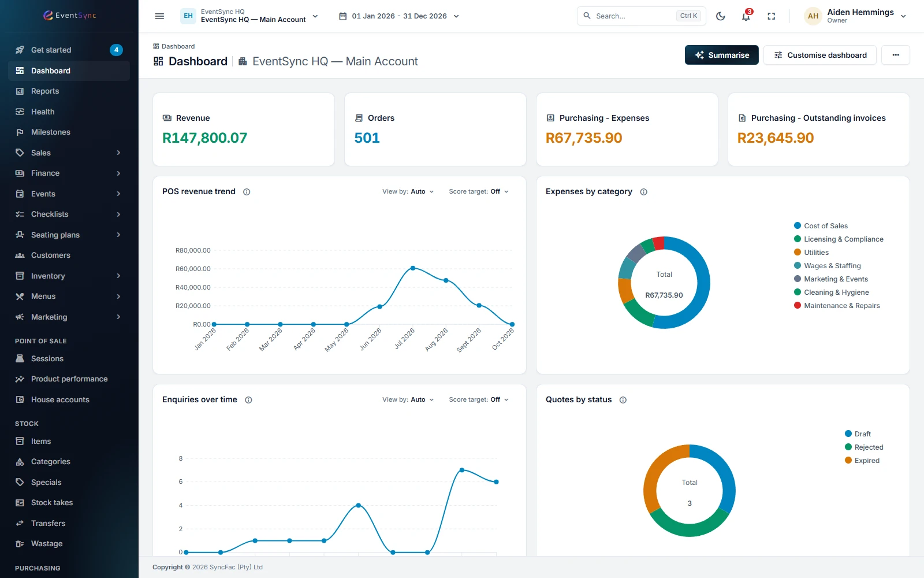Open Product performance page
The width and height of the screenshot is (924, 578).
coord(69,379)
